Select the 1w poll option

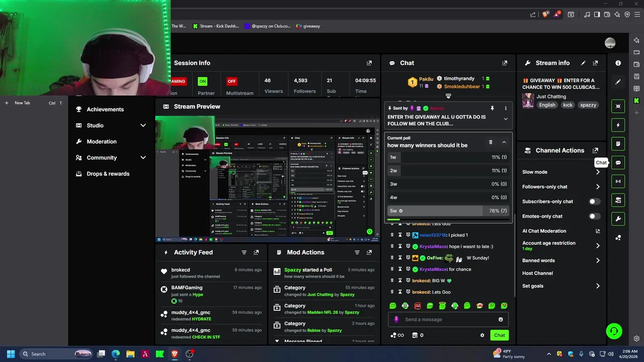coord(448,157)
